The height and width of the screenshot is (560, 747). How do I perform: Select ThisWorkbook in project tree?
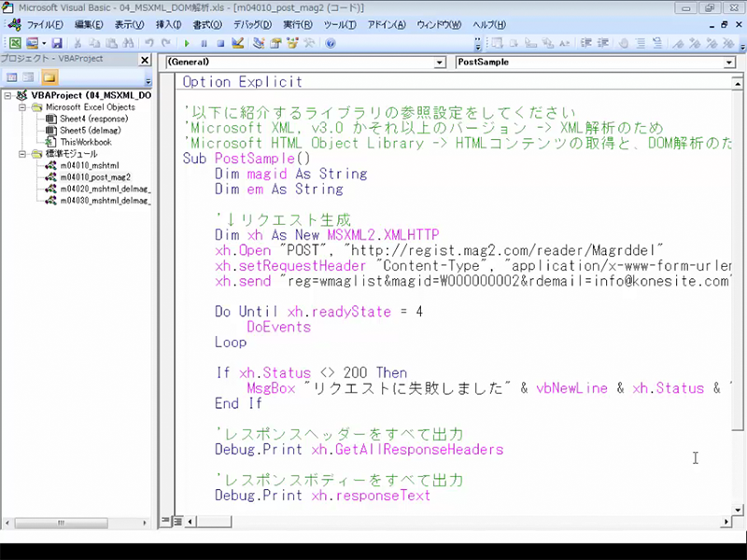tap(86, 142)
